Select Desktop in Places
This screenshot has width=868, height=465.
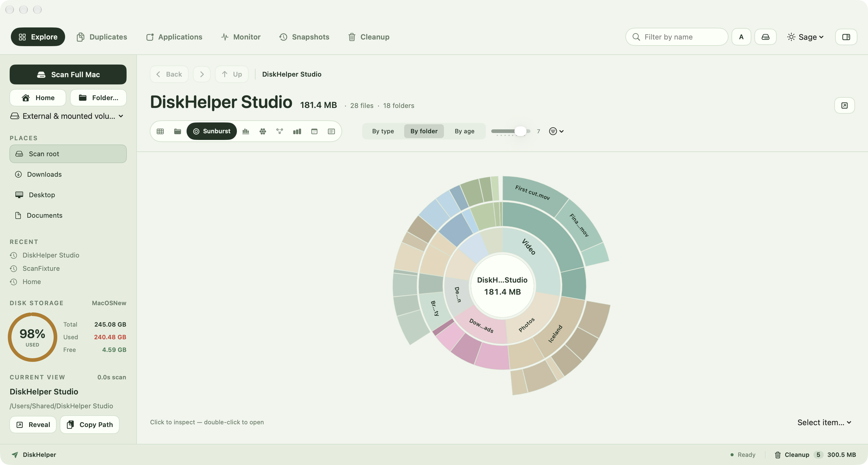[x=68, y=195]
